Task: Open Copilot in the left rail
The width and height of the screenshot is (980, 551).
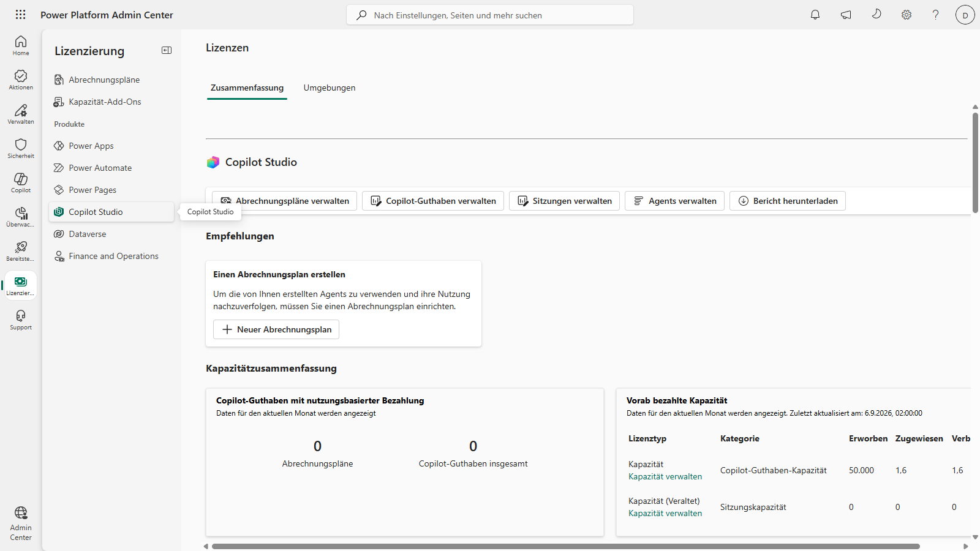Action: [21, 182]
